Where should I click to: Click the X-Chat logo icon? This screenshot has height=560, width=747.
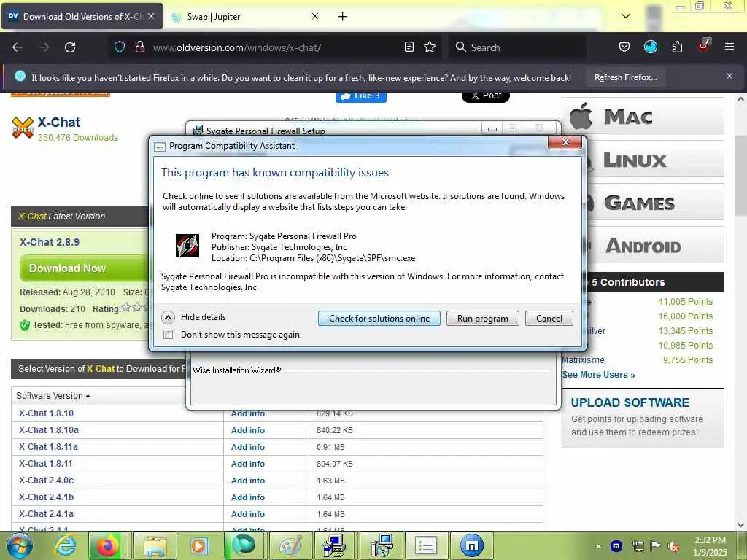[x=23, y=128]
